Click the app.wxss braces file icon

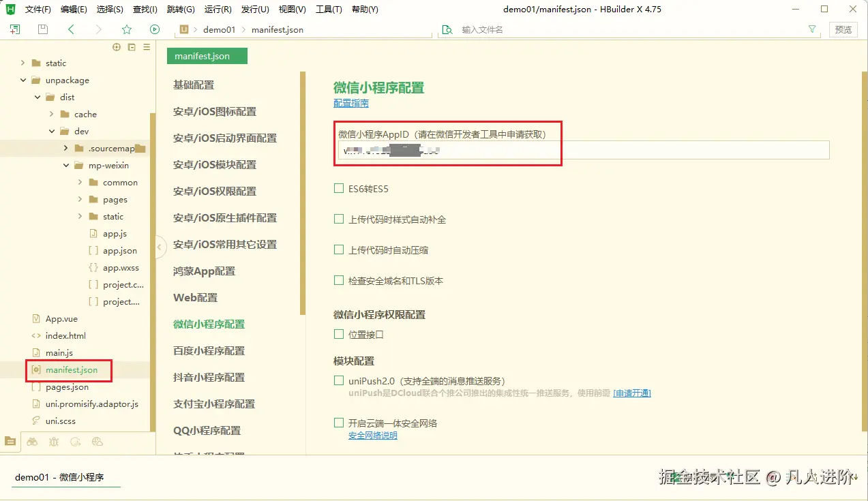click(x=93, y=268)
